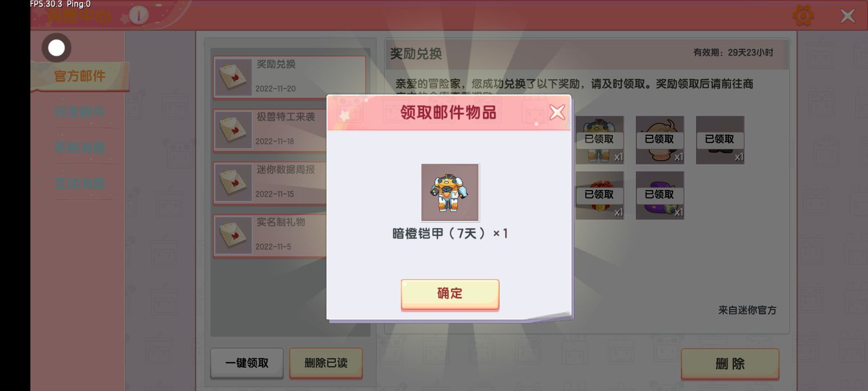Open the 系统消息 tab
868x391 pixels.
[80, 148]
